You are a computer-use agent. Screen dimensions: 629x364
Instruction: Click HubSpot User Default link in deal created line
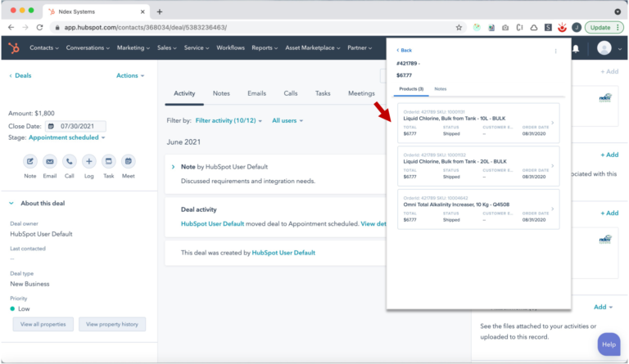(283, 253)
